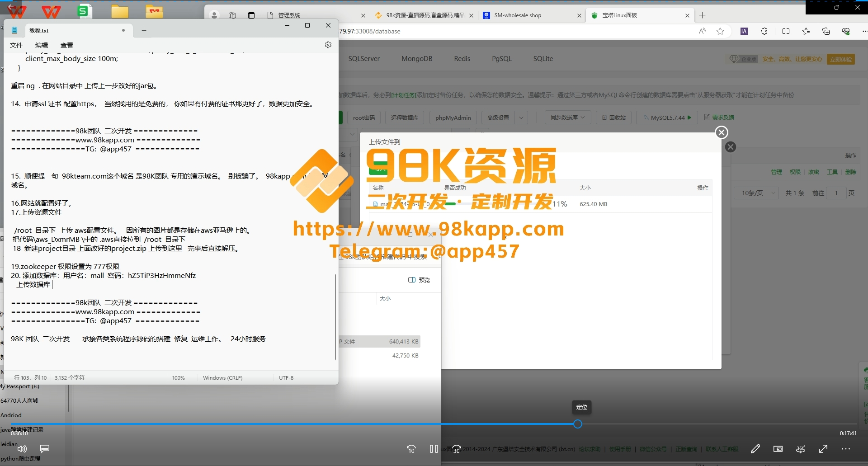Click the 删除 link in database row
The image size is (868, 466).
[x=851, y=172]
